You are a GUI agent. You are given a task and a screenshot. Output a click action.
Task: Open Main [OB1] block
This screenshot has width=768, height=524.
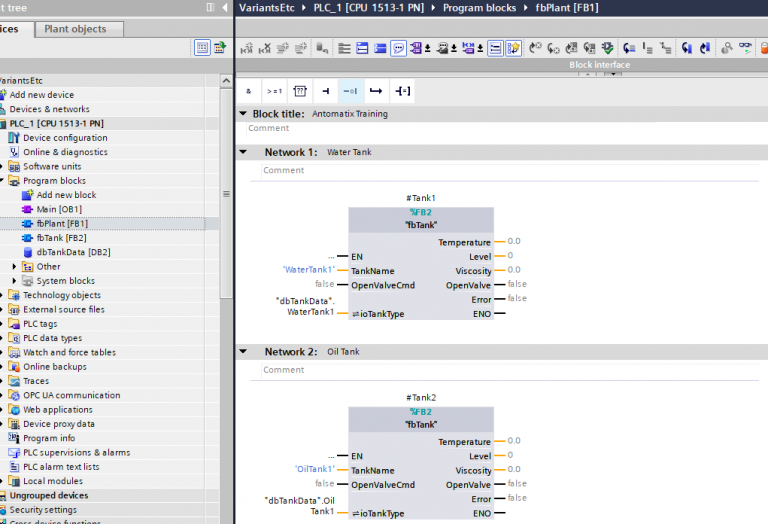(x=60, y=210)
